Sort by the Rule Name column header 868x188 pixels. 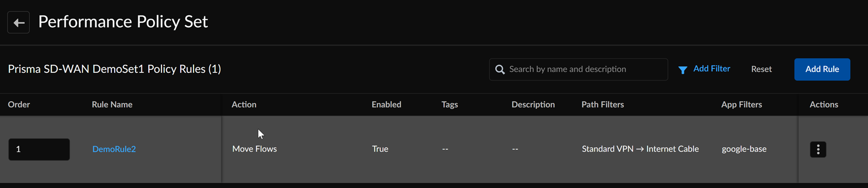(112, 104)
